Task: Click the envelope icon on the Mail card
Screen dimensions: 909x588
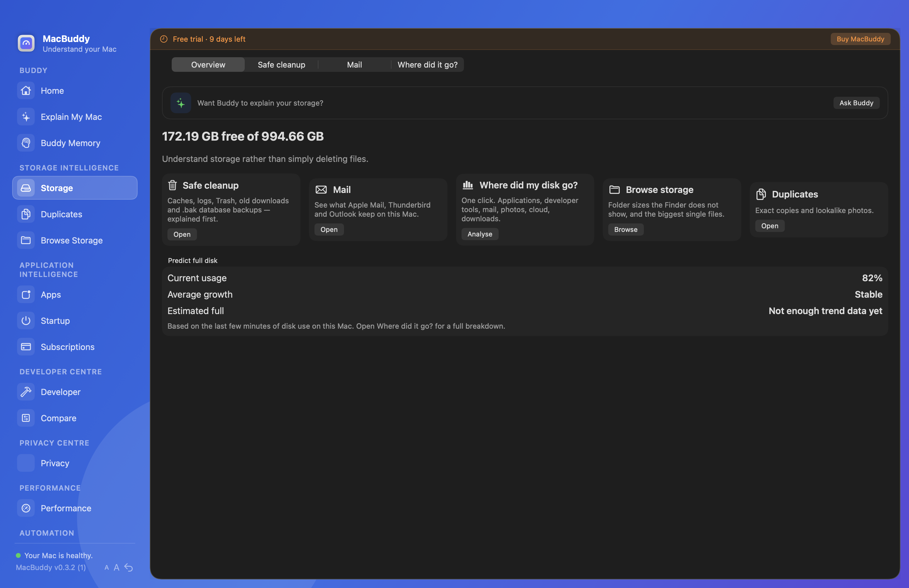Action: click(x=321, y=190)
